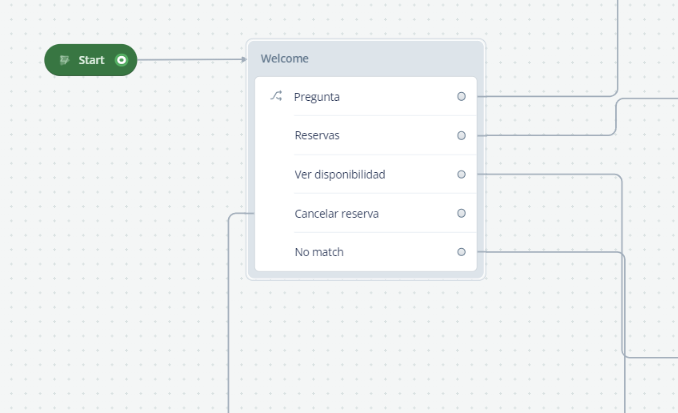Click the flag icon inside Start node
The width and height of the screenshot is (678, 413).
click(64, 60)
